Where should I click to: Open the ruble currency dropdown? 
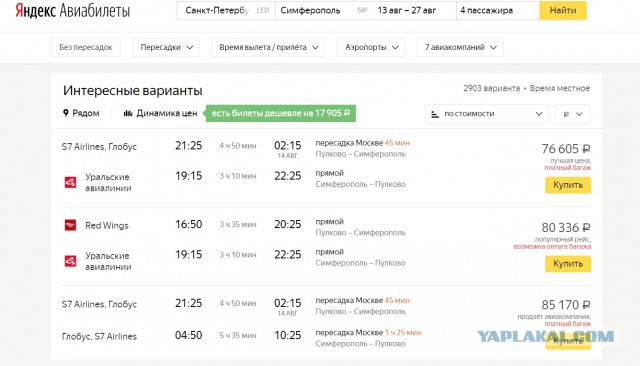(572, 114)
